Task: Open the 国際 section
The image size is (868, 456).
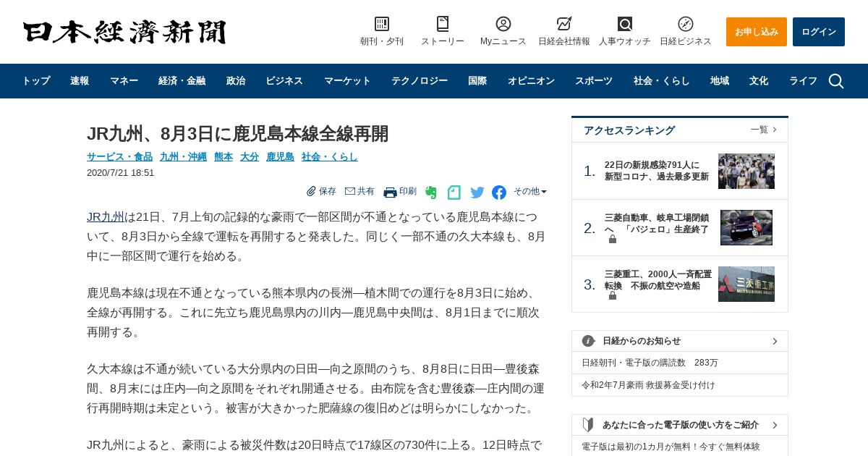Action: tap(477, 81)
